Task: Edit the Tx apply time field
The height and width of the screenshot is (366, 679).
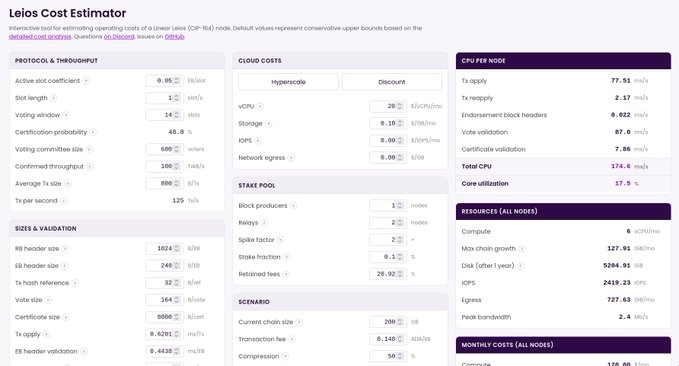Action: pos(165,334)
